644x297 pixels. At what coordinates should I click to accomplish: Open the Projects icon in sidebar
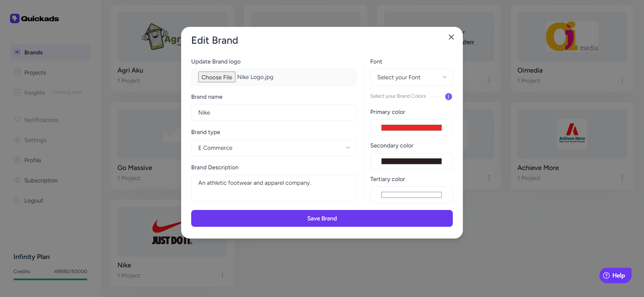click(17, 72)
